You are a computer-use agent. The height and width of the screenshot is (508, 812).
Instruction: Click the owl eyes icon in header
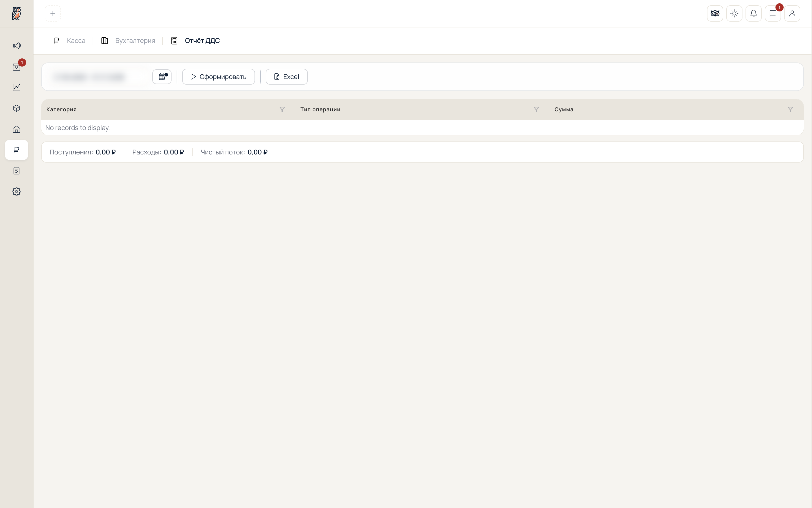click(715, 13)
